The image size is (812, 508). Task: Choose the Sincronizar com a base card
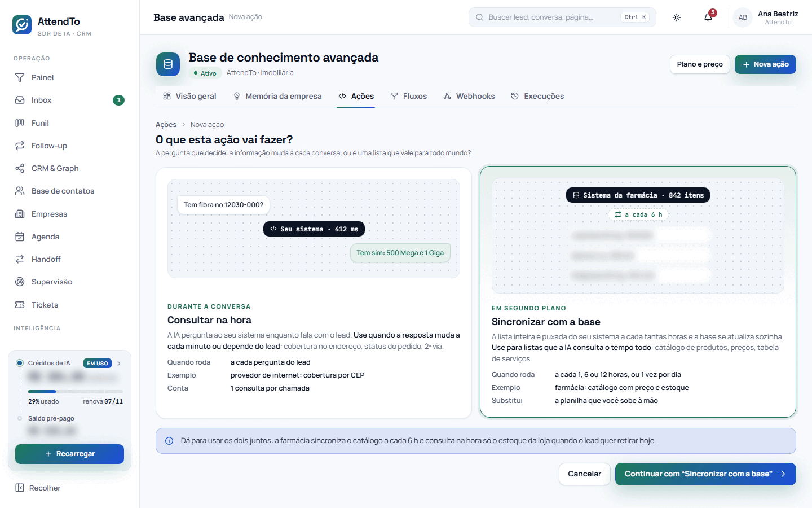tap(638, 292)
